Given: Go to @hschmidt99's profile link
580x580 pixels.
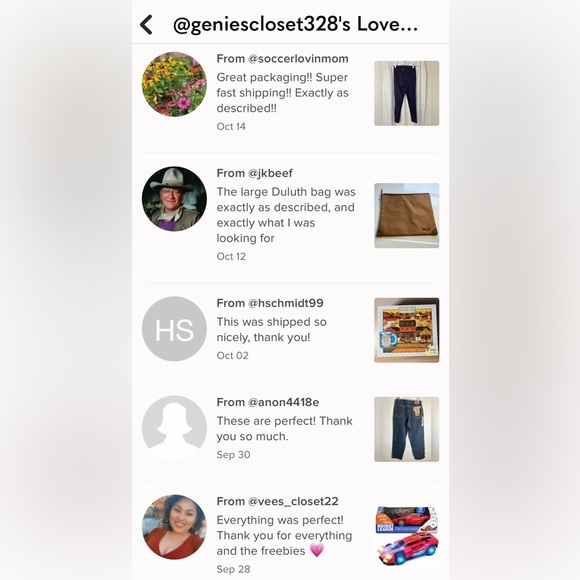Looking at the screenshot, I should pos(286,303).
